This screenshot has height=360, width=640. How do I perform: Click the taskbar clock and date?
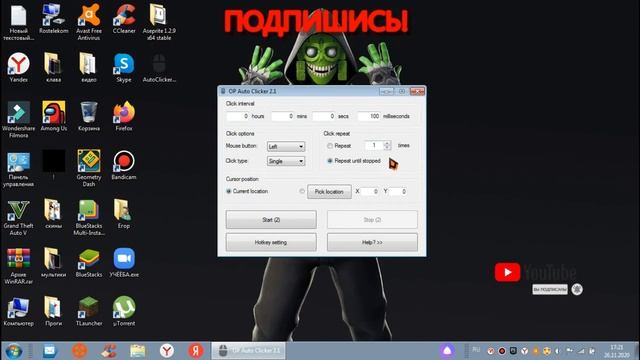[x=617, y=351]
